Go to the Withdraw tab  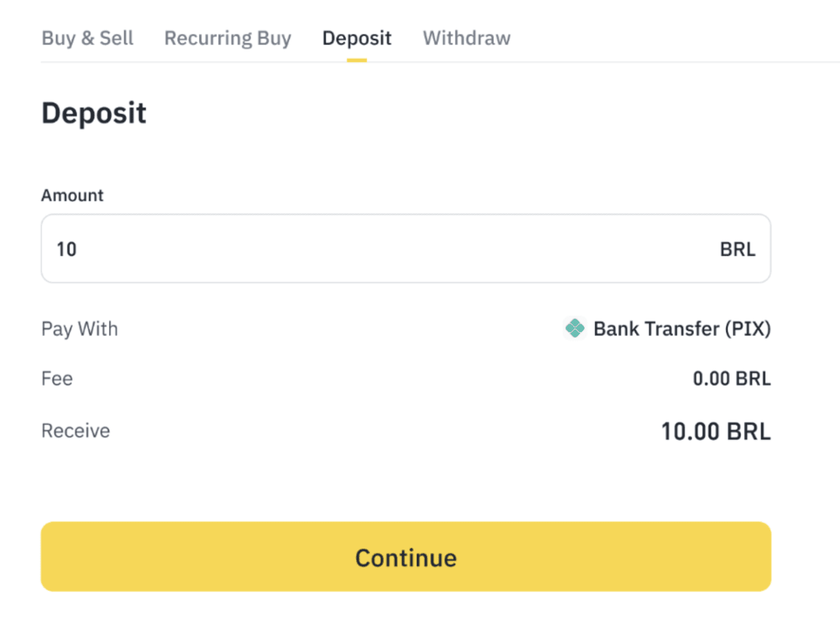466,38
